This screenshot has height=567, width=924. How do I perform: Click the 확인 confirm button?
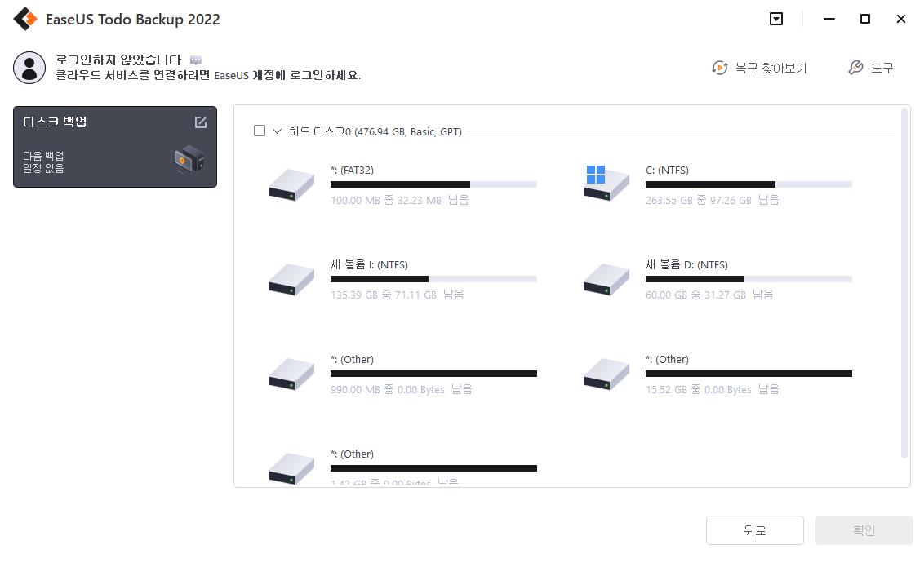(x=864, y=530)
